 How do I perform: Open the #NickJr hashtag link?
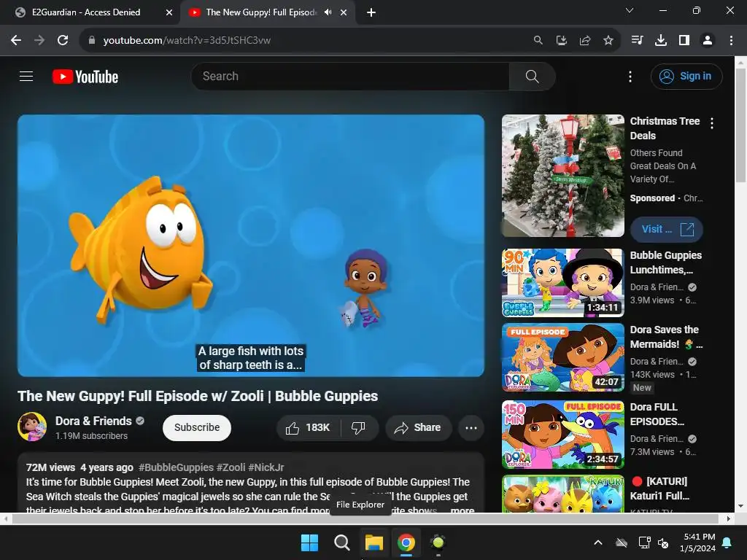266,467
